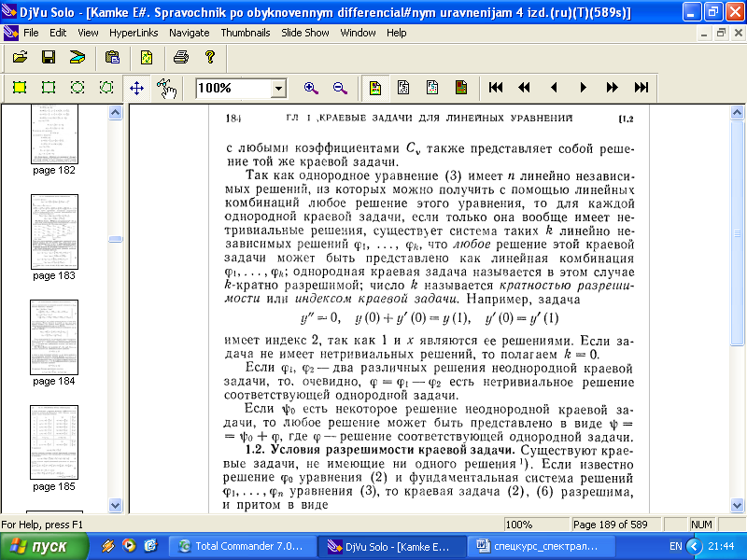Image resolution: width=747 pixels, height=560 pixels.
Task: Click thumbnail panel scroll up arrow
Action: tap(115, 112)
